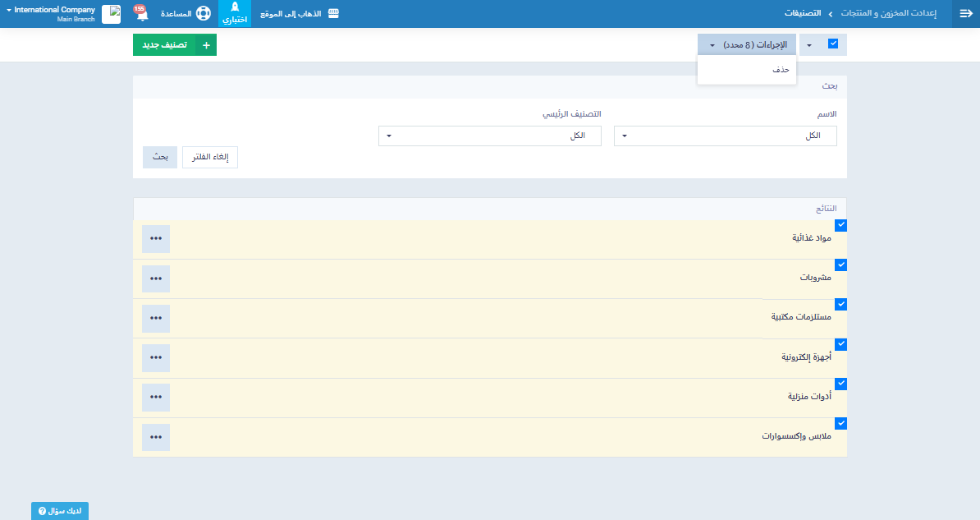Image resolution: width=980 pixels, height=520 pixels.
Task: Collapse the actions (الإجراءات) dropdown menu
Action: click(x=747, y=45)
